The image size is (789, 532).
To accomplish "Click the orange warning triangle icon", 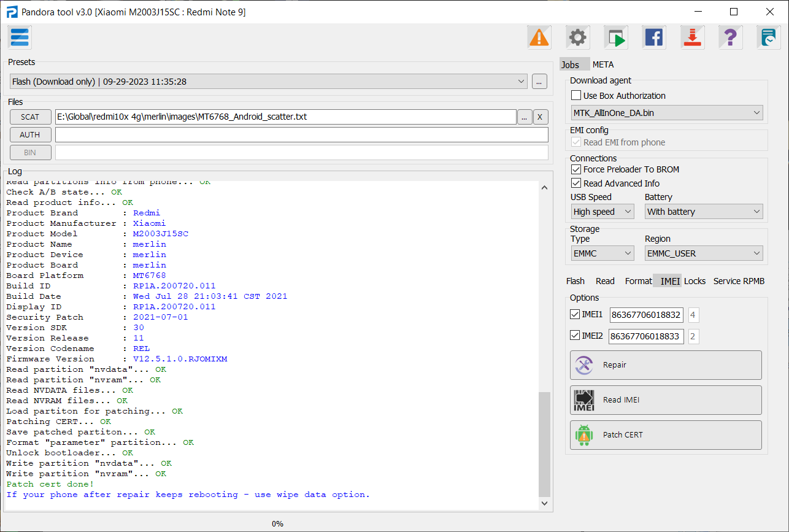I will [539, 37].
